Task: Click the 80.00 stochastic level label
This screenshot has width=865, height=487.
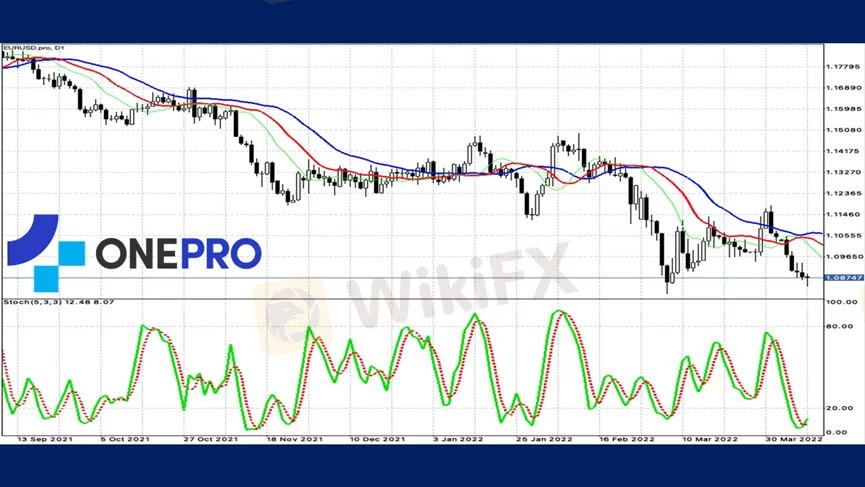Action: [840, 327]
